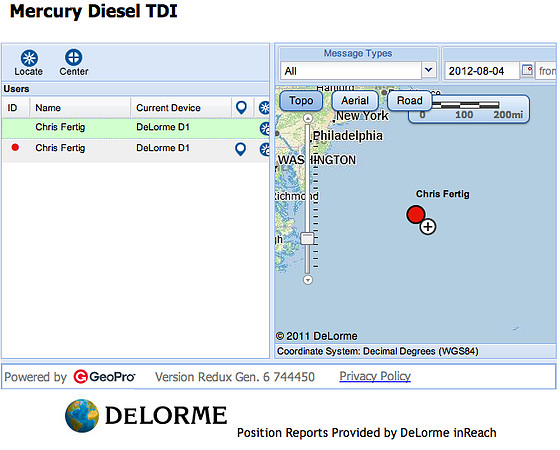The height and width of the screenshot is (450, 560).
Task: Select DeLorme D1 in the highlighted row
Action: pos(163,127)
